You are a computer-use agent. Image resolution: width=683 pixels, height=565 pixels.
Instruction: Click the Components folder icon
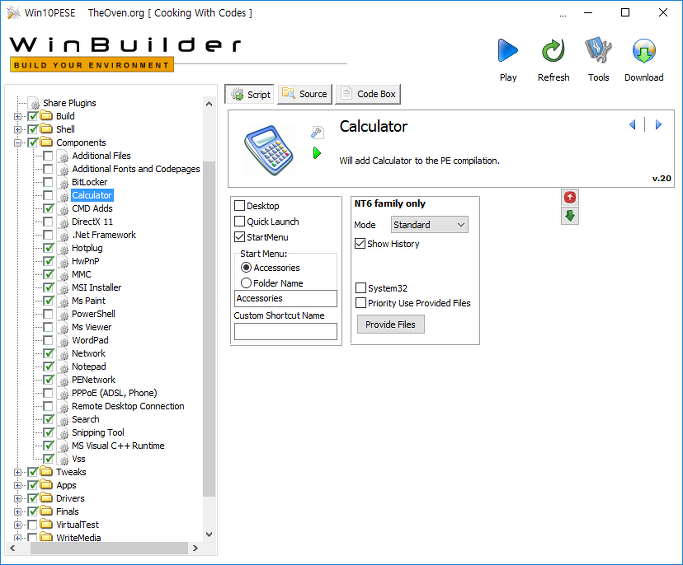tap(46, 142)
